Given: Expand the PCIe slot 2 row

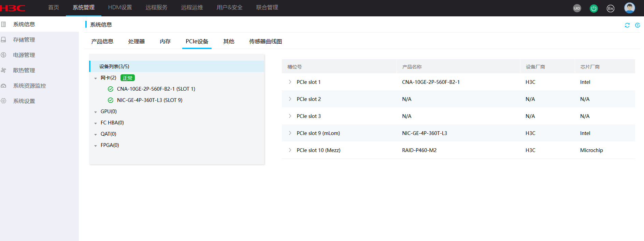Looking at the screenshot, I should [x=290, y=99].
